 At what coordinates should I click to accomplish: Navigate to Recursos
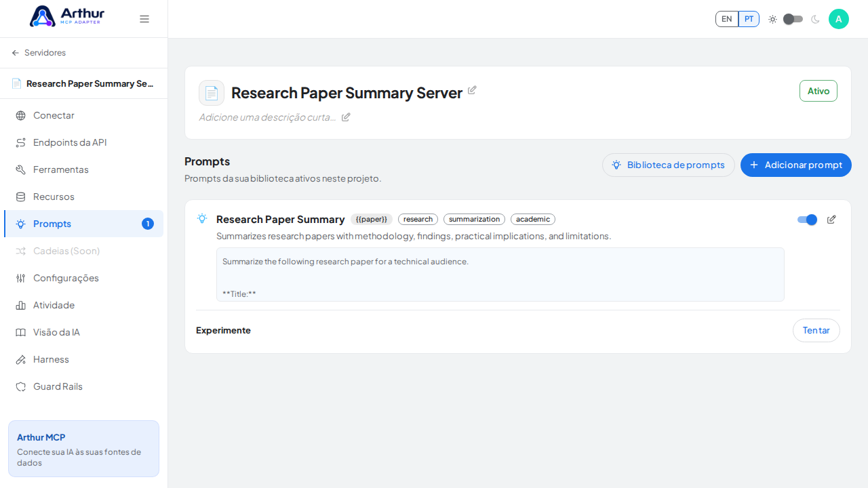click(84, 197)
